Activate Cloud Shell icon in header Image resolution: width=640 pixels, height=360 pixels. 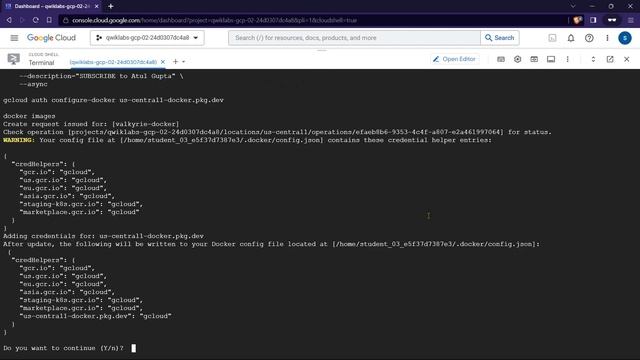[x=552, y=38]
